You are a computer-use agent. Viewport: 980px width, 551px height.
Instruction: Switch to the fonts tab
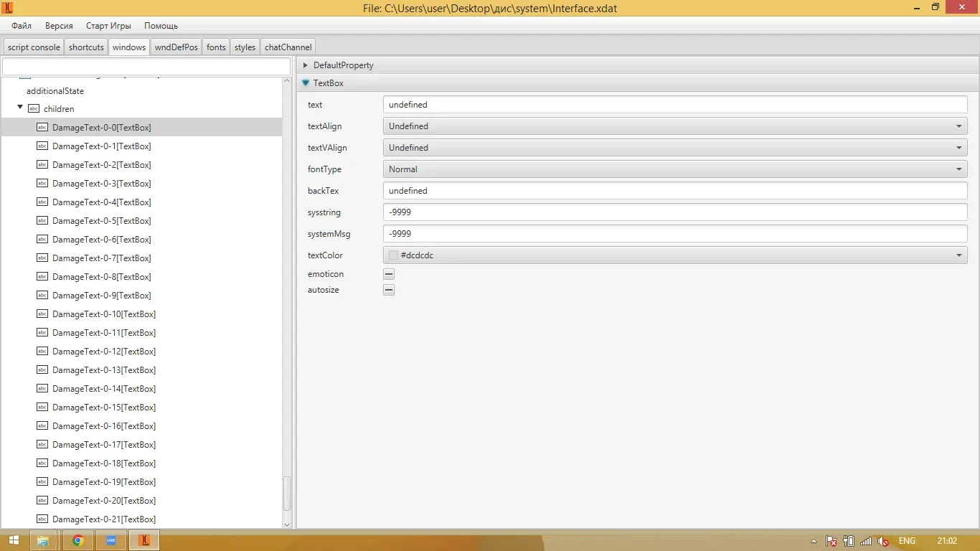(216, 47)
